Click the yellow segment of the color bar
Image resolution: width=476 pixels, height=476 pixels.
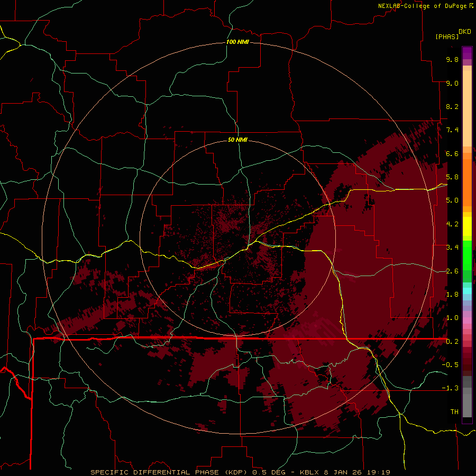(x=467, y=226)
